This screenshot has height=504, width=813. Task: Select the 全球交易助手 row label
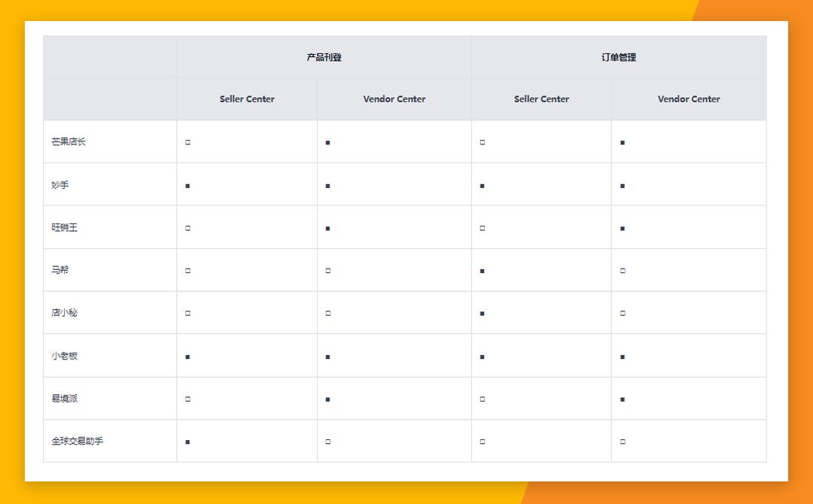click(x=78, y=441)
